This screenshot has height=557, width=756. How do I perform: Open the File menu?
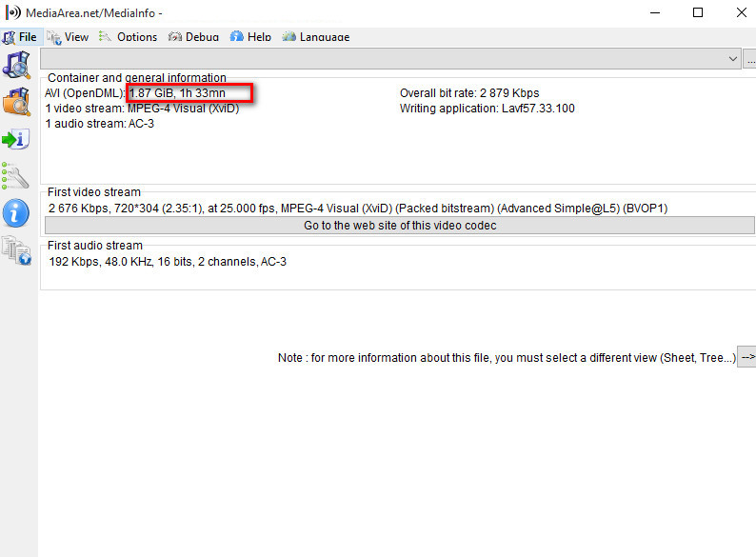click(x=20, y=37)
